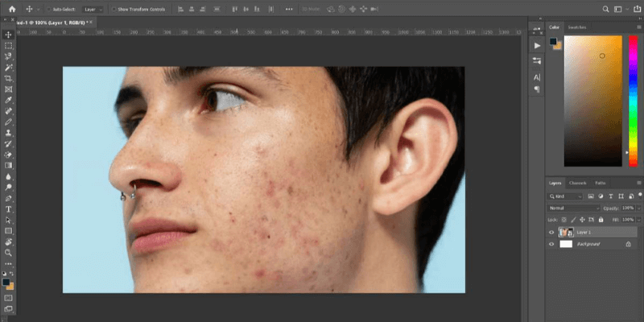Enable the Auto-Select checkbox
The height and width of the screenshot is (322, 644).
click(x=48, y=9)
